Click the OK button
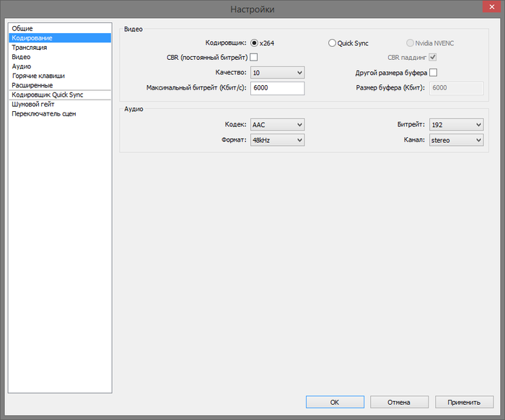 click(x=335, y=402)
